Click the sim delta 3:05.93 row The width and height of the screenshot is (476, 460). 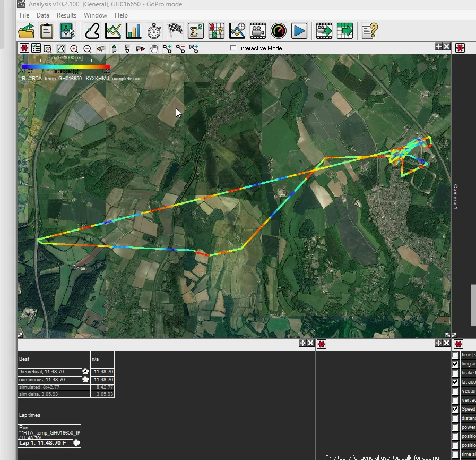[66, 394]
